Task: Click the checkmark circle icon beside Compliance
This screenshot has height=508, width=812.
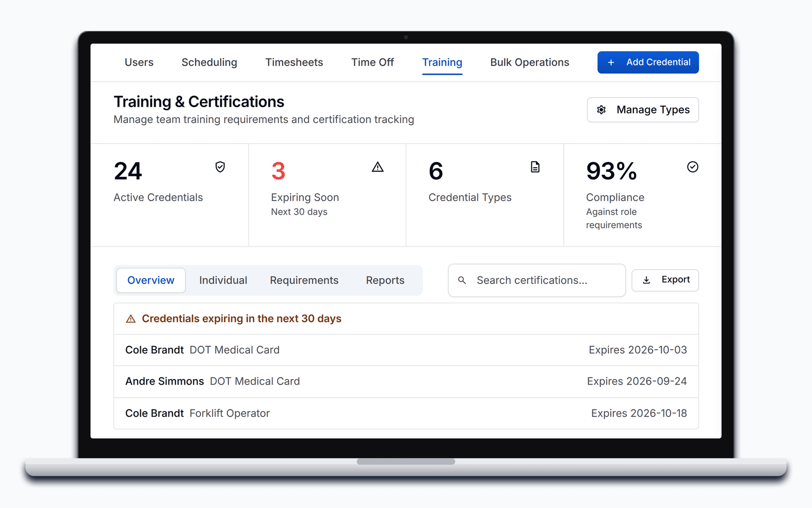Action: click(693, 167)
